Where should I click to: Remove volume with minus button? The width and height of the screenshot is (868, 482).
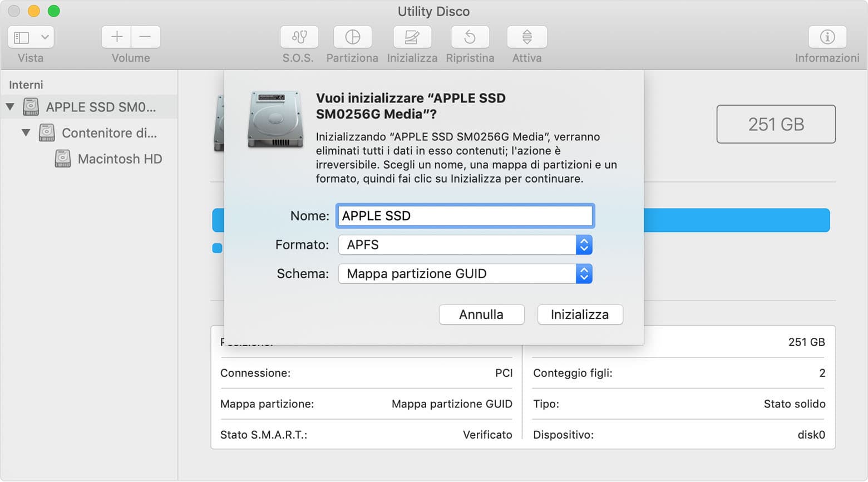coord(146,37)
